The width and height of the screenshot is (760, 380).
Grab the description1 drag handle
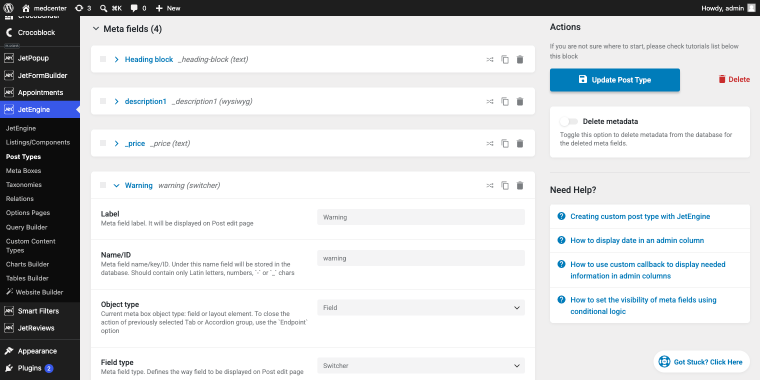(103, 101)
